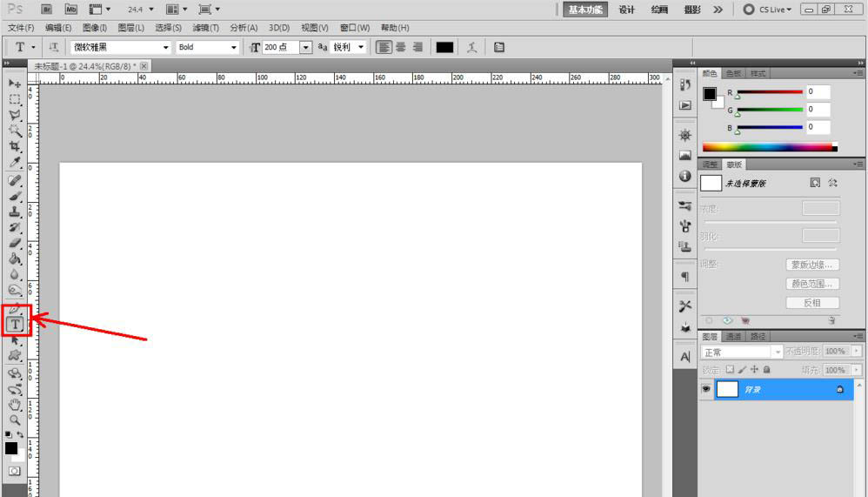
Task: Select the Hand tool
Action: pyautogui.click(x=15, y=405)
